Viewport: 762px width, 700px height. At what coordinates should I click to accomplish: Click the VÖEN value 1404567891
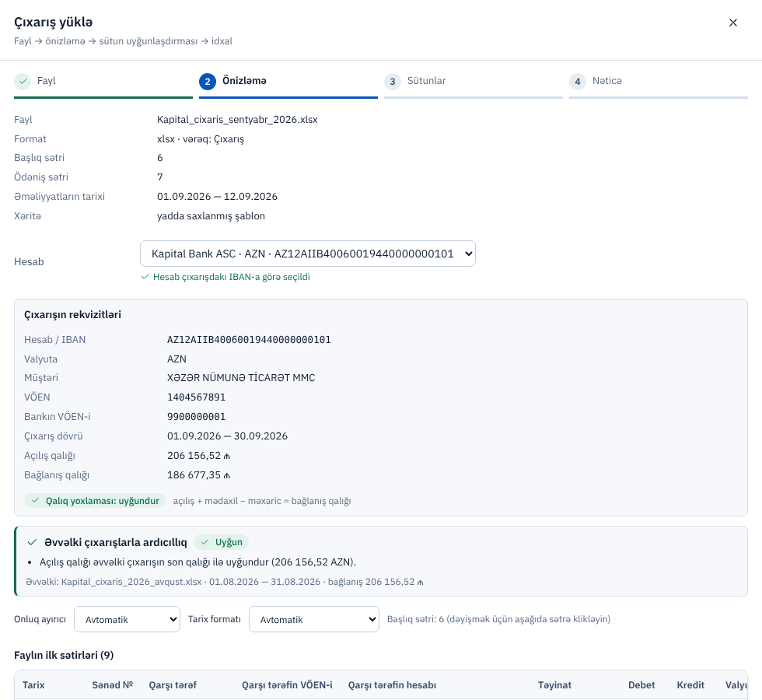pos(196,397)
